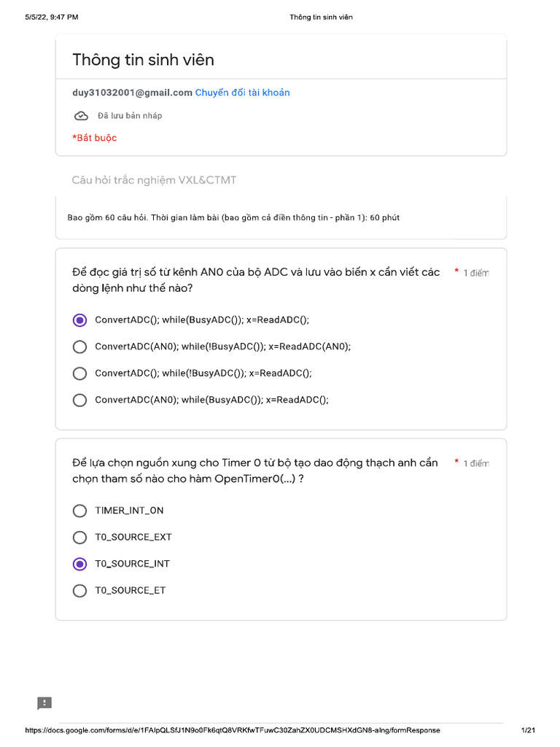Choose ConvertADC(AN0); while(!BusyADC()); x=ReadADC(AN0); answer
Screen dimensions: 560x747
[x=80, y=347]
